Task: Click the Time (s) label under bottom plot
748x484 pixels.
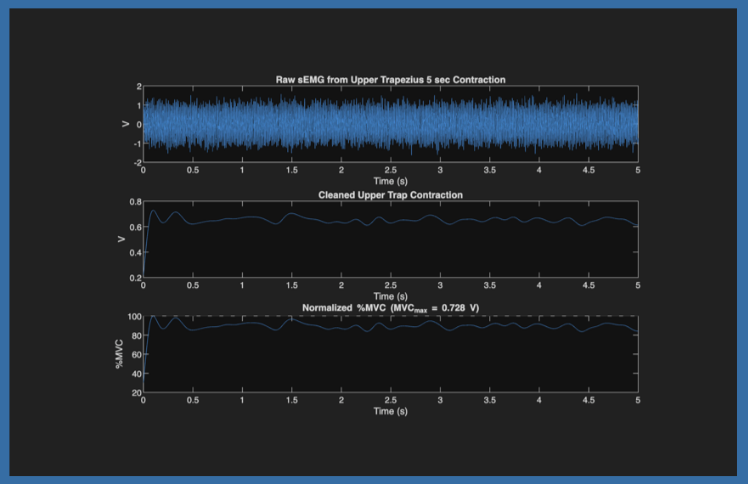Action: 390,411
